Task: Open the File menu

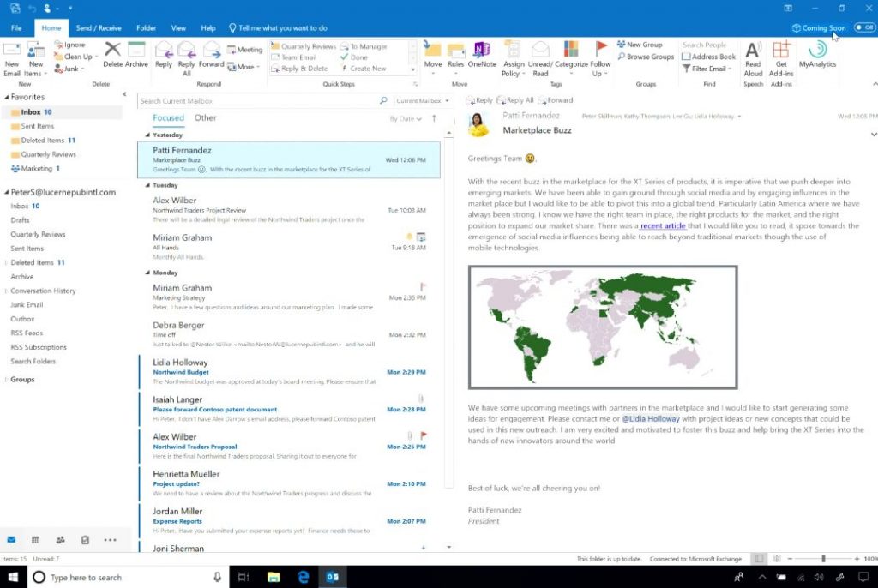Action: 16,28
